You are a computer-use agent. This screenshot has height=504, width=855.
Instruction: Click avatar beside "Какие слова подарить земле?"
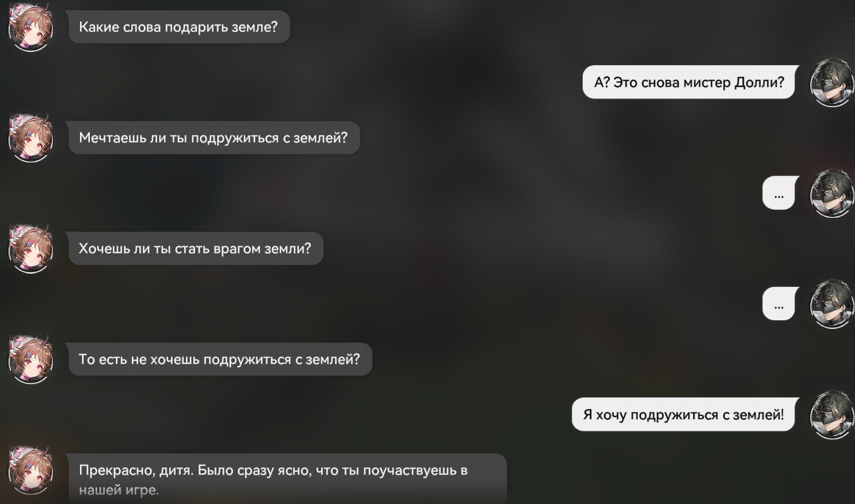tap(29, 28)
